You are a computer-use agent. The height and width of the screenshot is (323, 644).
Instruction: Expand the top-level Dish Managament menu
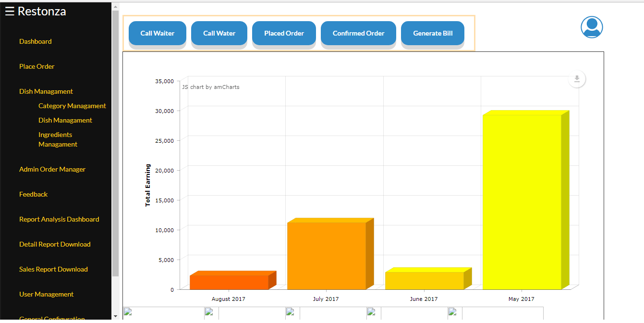coord(46,91)
